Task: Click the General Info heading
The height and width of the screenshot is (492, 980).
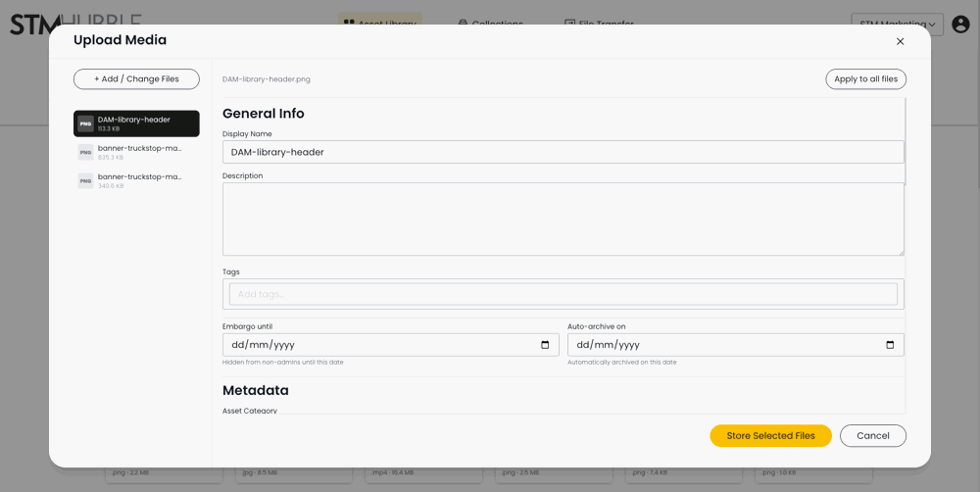Action: (x=263, y=114)
